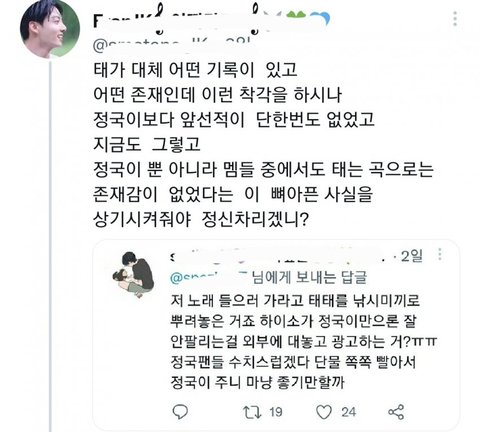Open quoted reply text starting 저 노래 들으러 가라고
The height and width of the screenshot is (432, 480).
[x=303, y=341]
